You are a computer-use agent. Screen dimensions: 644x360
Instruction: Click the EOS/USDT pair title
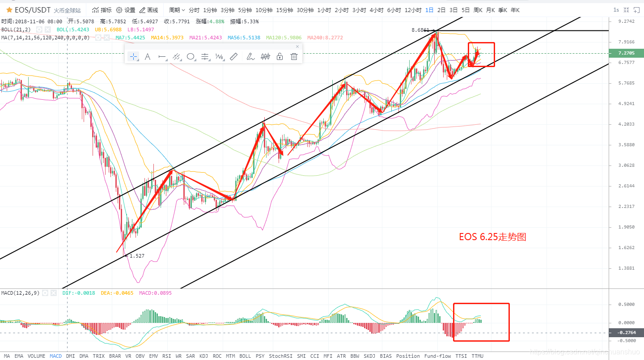click(32, 10)
